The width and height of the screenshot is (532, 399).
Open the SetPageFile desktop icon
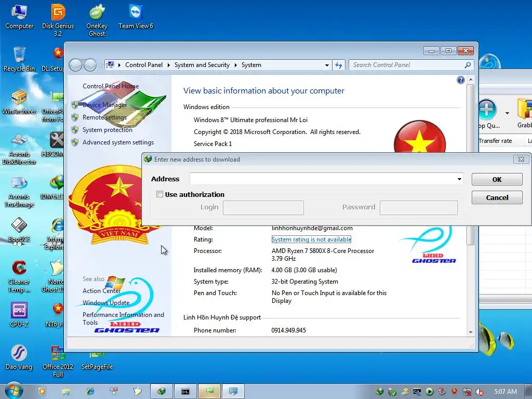click(x=97, y=361)
